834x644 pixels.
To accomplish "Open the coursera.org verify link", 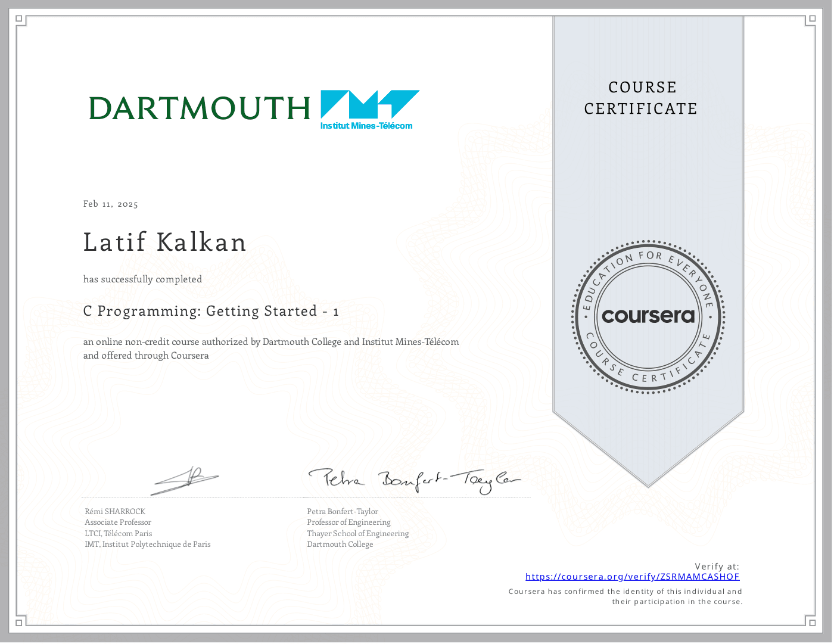I will (633, 577).
